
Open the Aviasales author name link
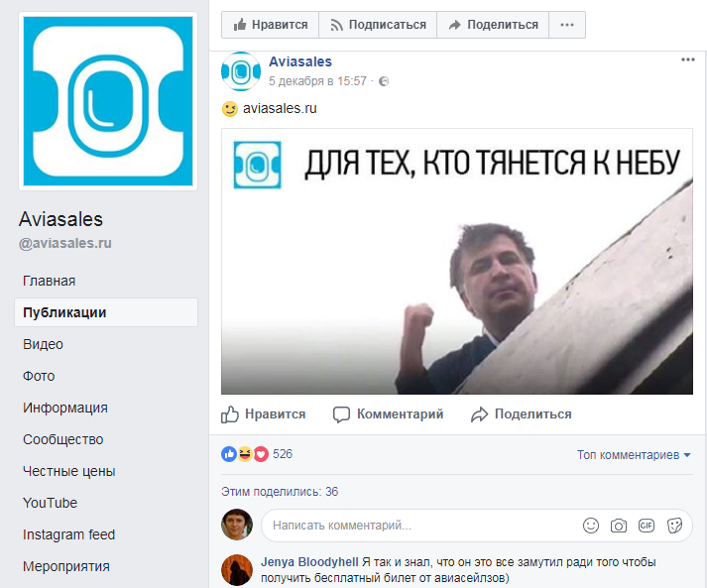coord(300,61)
